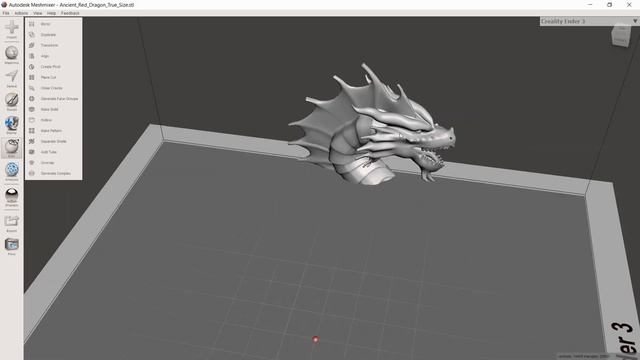Open the Help menu

click(51, 13)
